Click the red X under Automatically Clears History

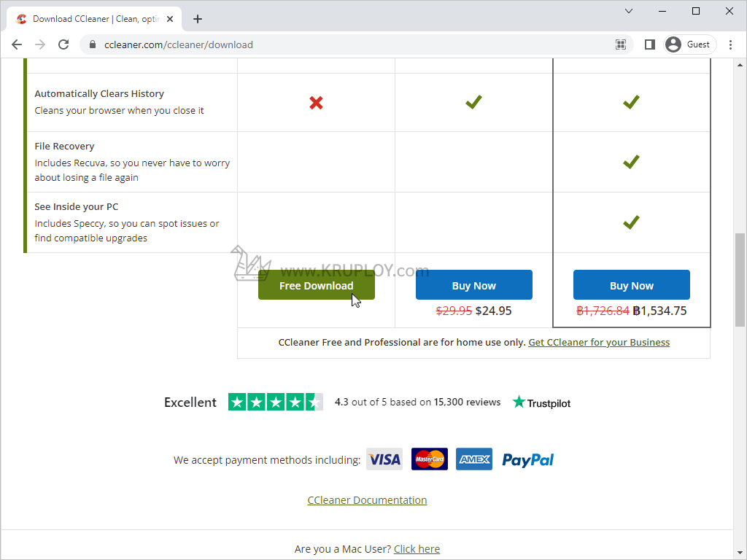[x=316, y=102]
